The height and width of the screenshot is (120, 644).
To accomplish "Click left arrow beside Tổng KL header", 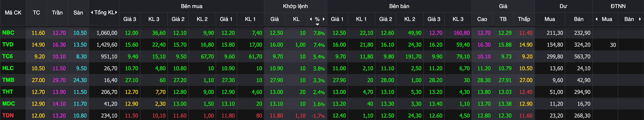I will click(x=92, y=12).
